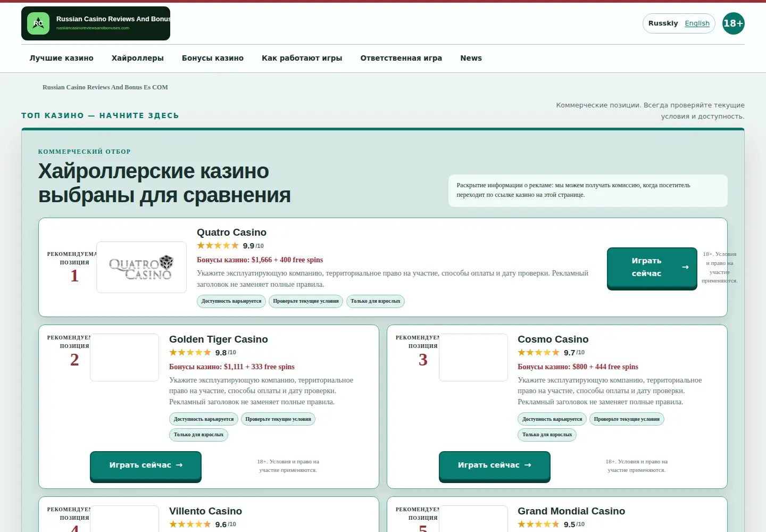Viewport: 766px width, 532px height.
Task: Click the Russian Casino Reviews breadcrumb link
Action: pyautogui.click(x=105, y=87)
